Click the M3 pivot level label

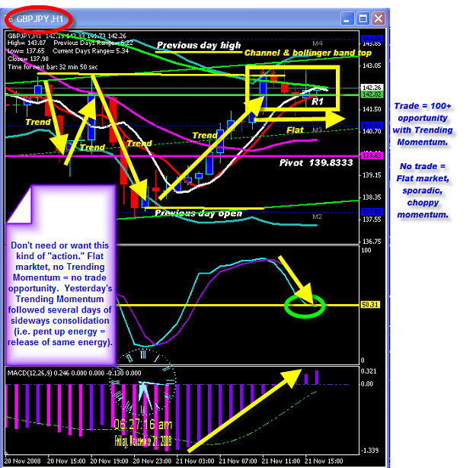point(318,130)
